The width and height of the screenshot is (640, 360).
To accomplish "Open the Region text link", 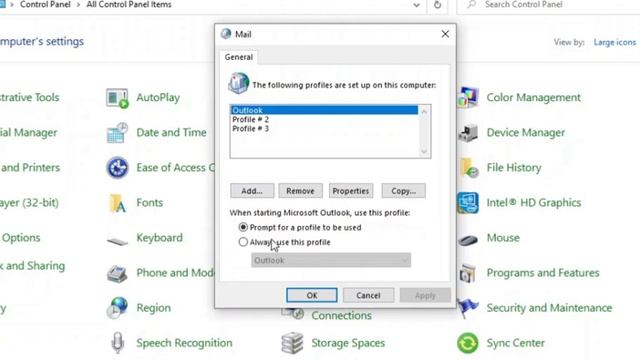I will pos(153,308).
